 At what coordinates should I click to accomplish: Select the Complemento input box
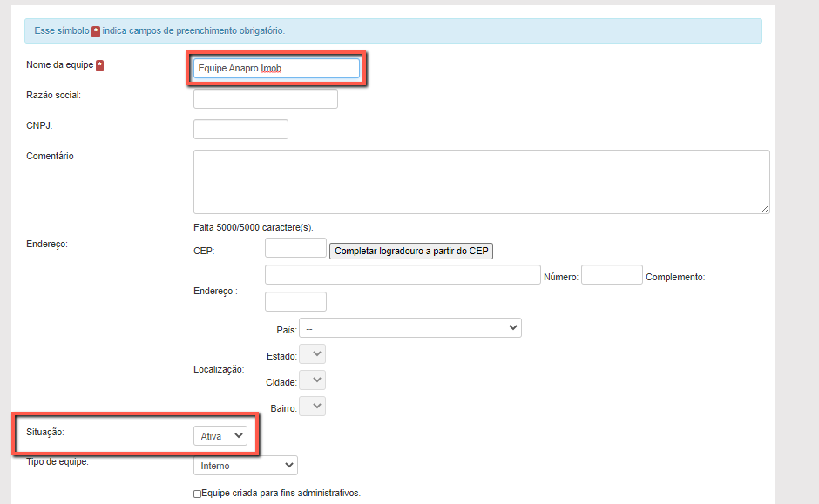click(295, 302)
